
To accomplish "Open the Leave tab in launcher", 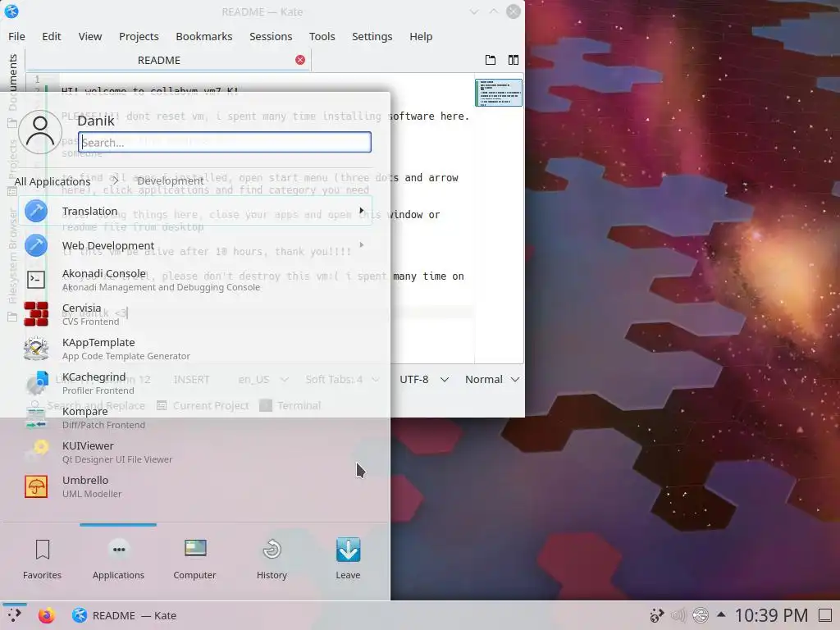I will point(348,559).
